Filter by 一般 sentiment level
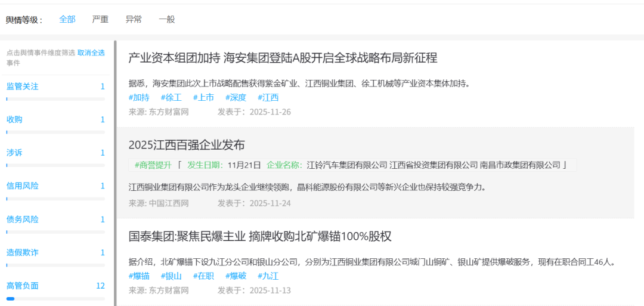The height and width of the screenshot is (306, 644). [167, 19]
